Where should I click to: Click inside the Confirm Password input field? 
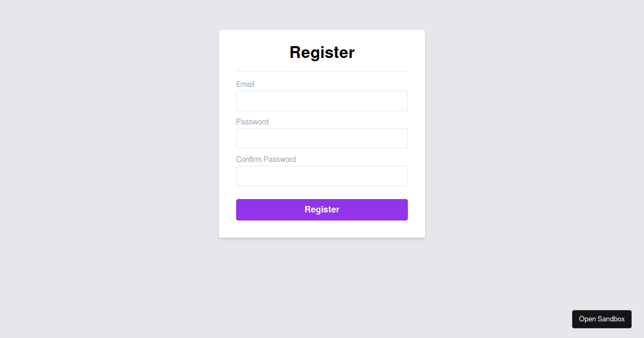pyautogui.click(x=321, y=176)
